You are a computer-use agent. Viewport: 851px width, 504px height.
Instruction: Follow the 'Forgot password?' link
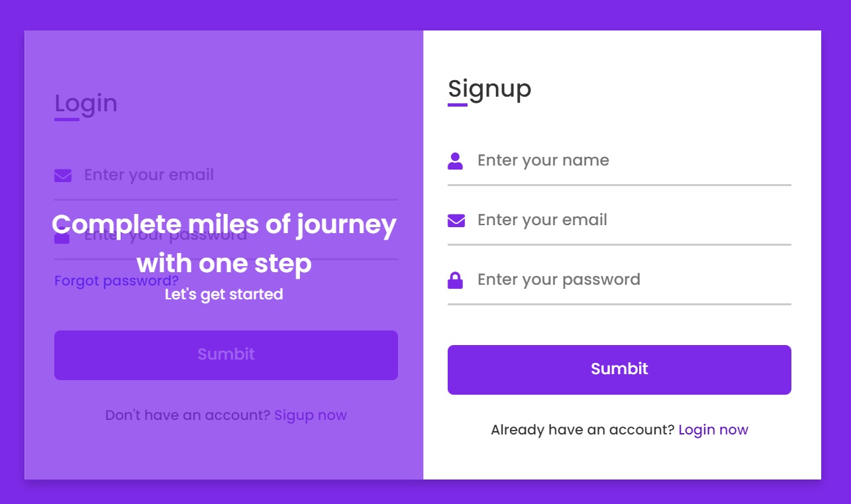pos(117,281)
